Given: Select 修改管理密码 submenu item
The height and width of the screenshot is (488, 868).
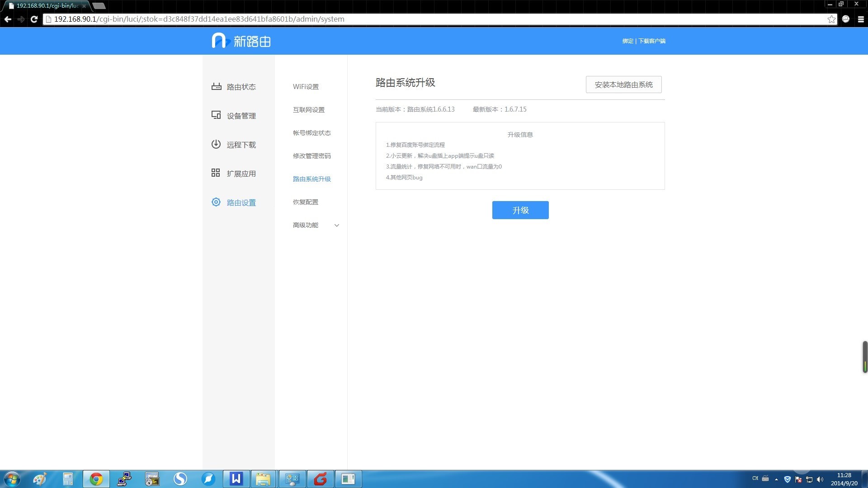Looking at the screenshot, I should pyautogui.click(x=312, y=156).
